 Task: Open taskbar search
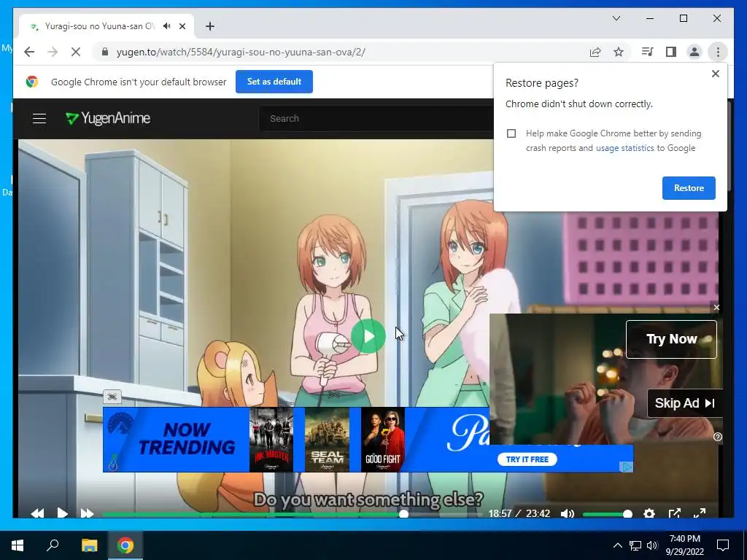[53, 545]
